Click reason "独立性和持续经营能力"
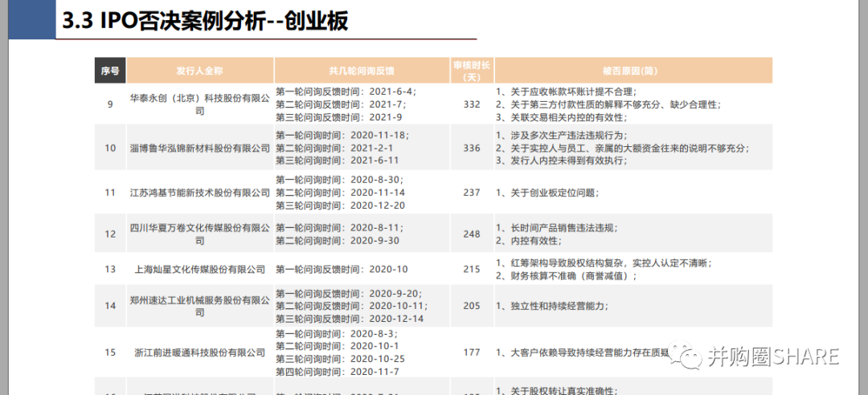The image size is (868, 395). (x=552, y=306)
